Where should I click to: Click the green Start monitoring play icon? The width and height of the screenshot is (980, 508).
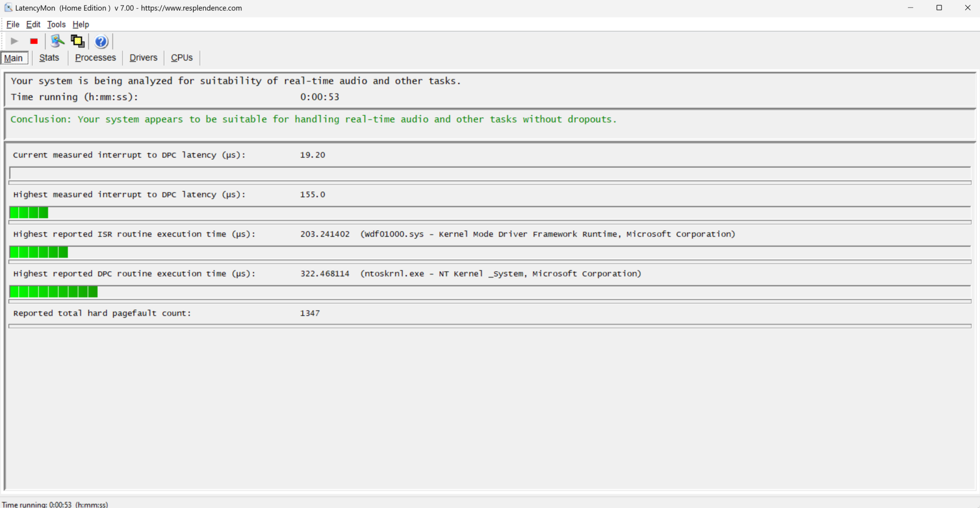[14, 41]
